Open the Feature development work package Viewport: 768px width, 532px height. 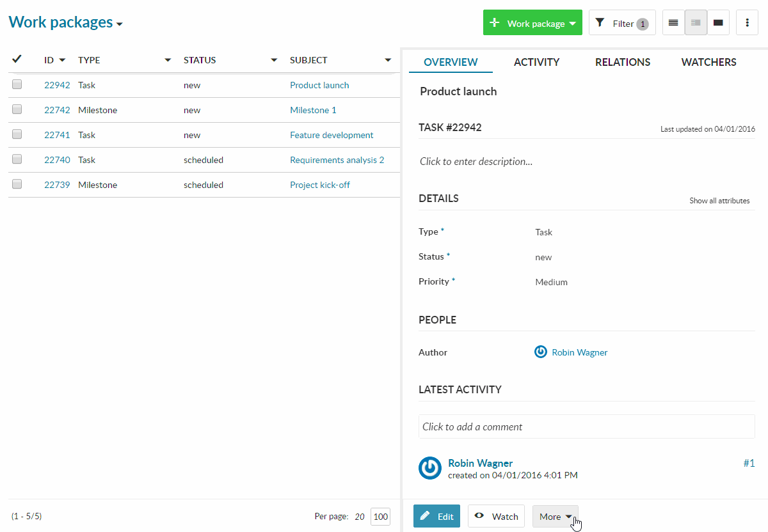pos(332,135)
